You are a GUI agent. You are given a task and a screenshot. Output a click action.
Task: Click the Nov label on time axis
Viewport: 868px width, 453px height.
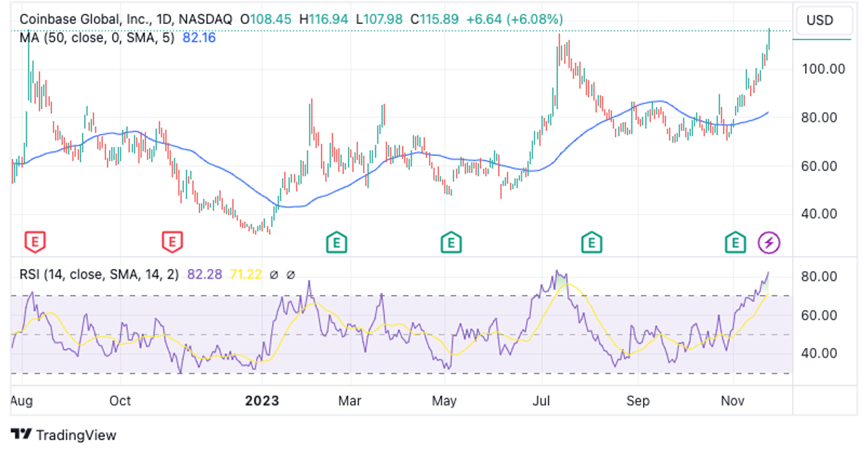click(x=733, y=400)
